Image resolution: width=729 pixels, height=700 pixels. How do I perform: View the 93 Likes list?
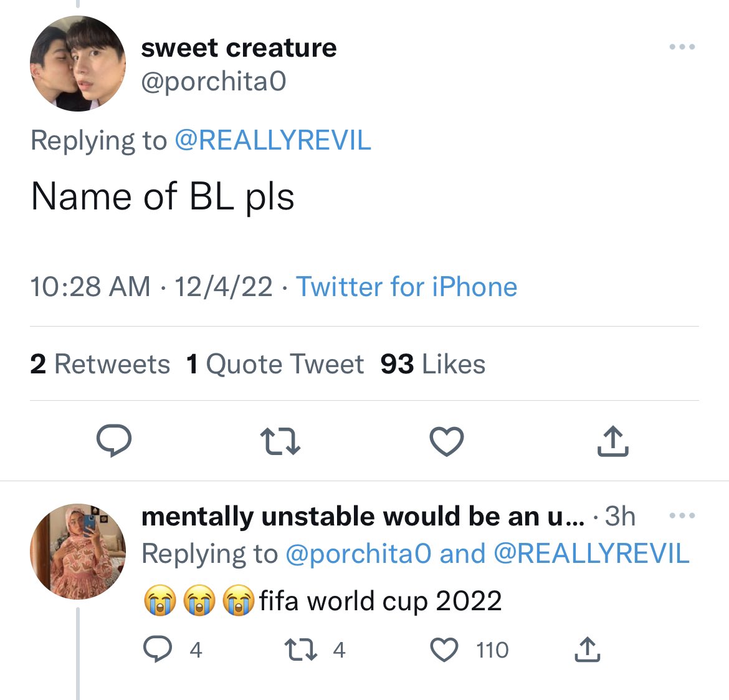432,364
